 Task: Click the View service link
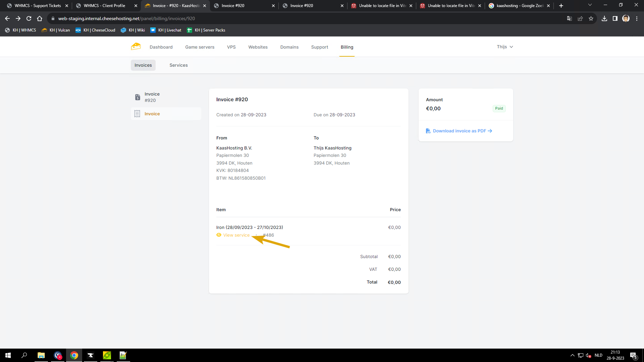click(236, 235)
